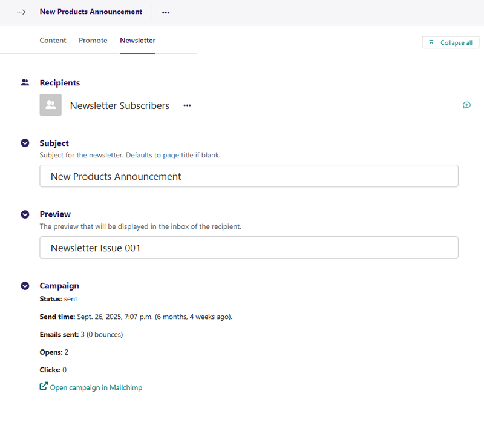484x448 pixels.
Task: Click the New Products Announcement header title
Action: pos(91,12)
